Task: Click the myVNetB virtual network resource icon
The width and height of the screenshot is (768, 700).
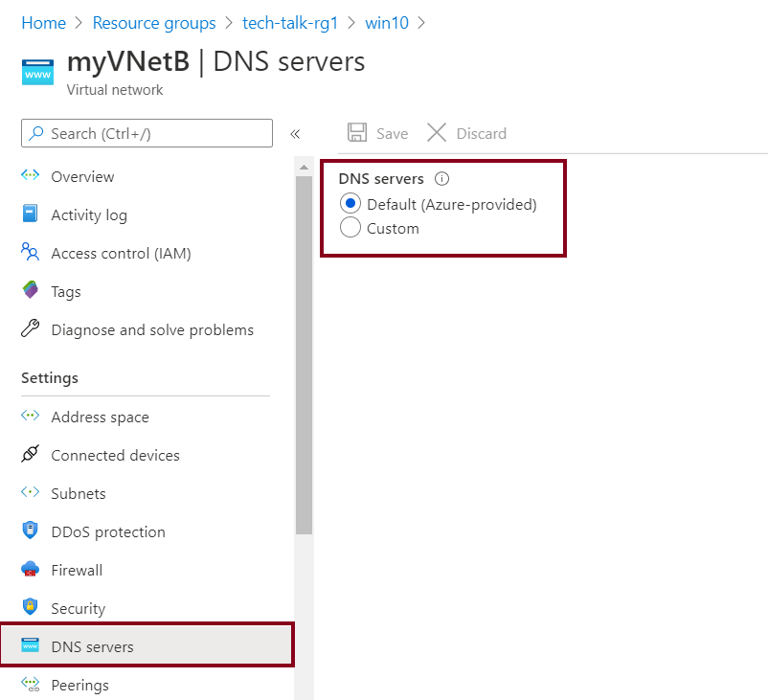Action: [x=37, y=73]
